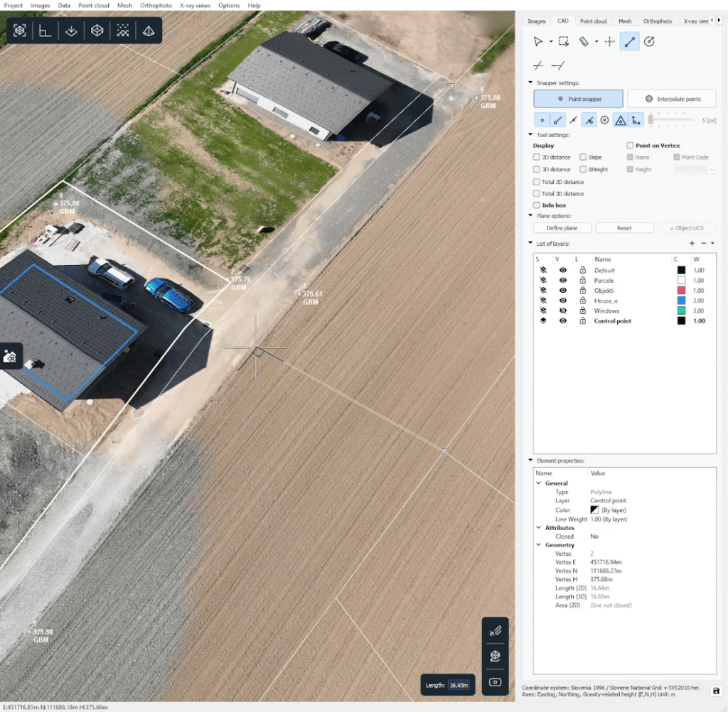Click the camera icon in bottom viewport toolbar
This screenshot has height=712, width=728.
496,683
